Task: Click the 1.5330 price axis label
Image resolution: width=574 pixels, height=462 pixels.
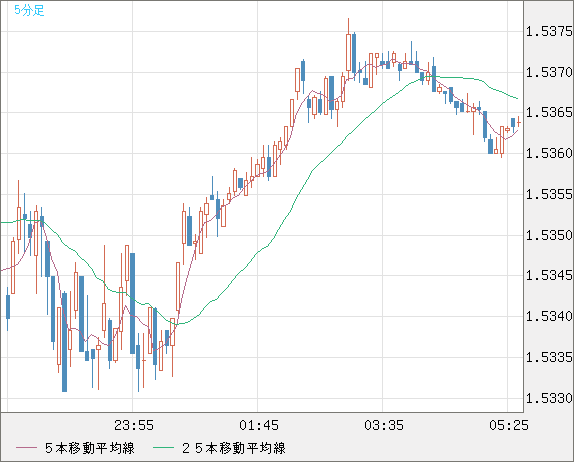Action: click(549, 398)
